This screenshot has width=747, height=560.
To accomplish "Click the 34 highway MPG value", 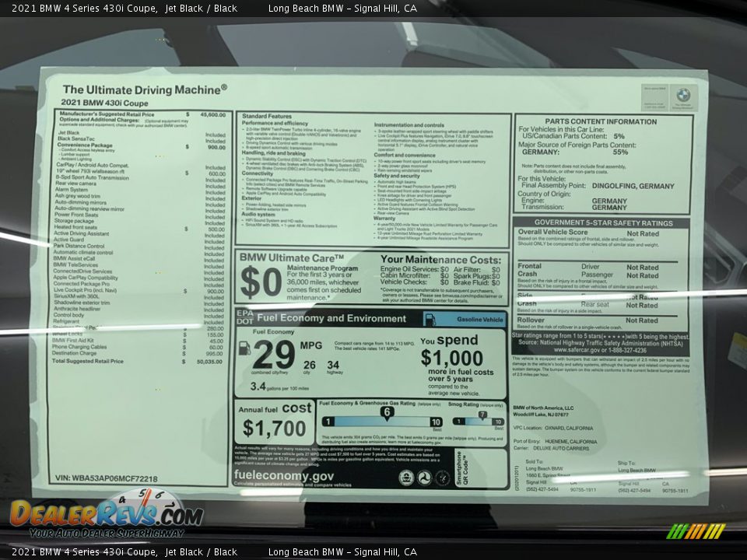I will click(x=333, y=366).
